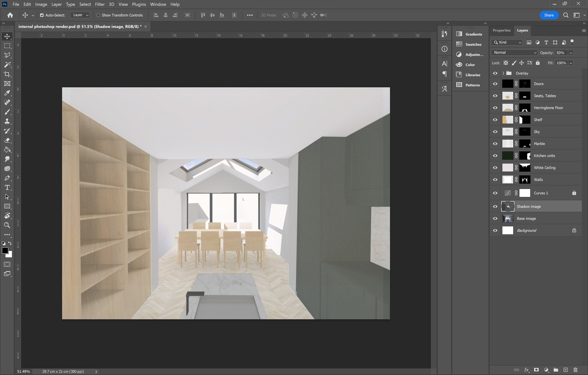Screen dimensions: 588x375
Task: Hide the Doors layer
Action: (x=495, y=84)
